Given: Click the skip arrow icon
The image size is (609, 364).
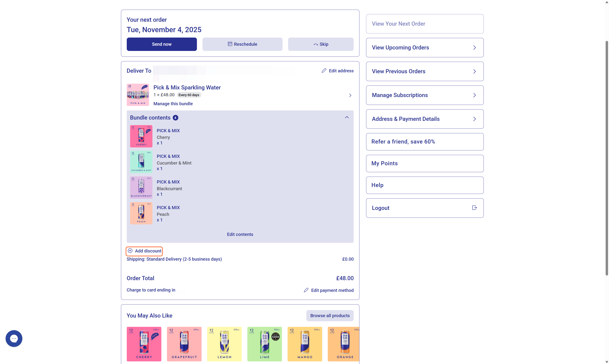Looking at the screenshot, I should pyautogui.click(x=316, y=44).
